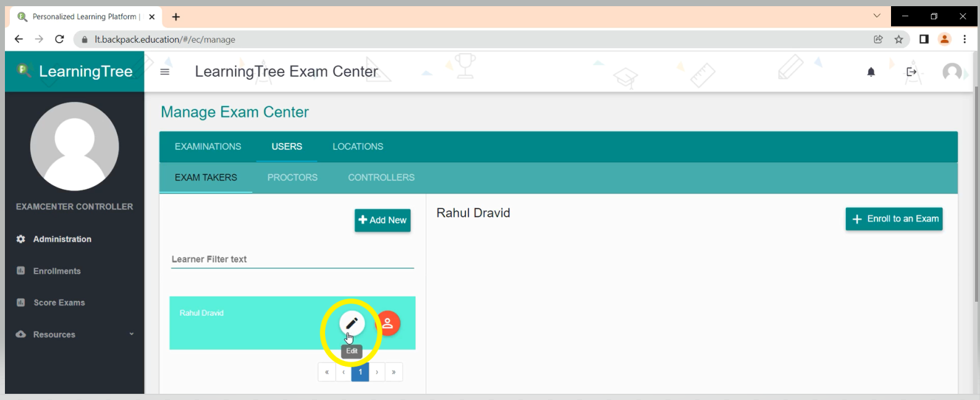Click the browser reload icon
The height and width of the screenshot is (400, 980).
click(59, 40)
